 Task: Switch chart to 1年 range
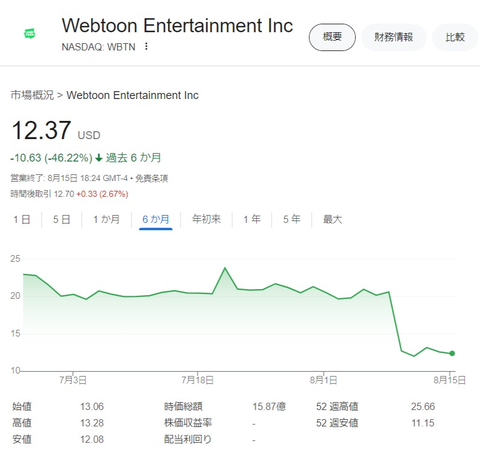tap(252, 219)
